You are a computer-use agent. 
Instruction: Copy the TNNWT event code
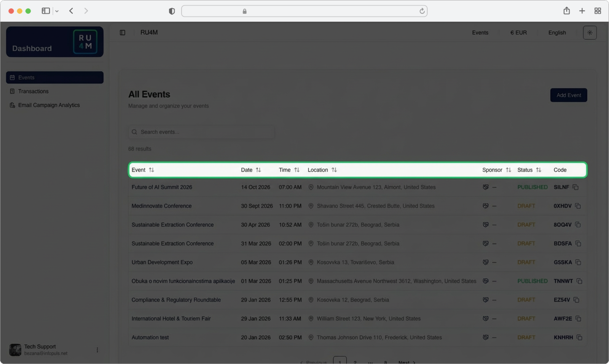(579, 281)
